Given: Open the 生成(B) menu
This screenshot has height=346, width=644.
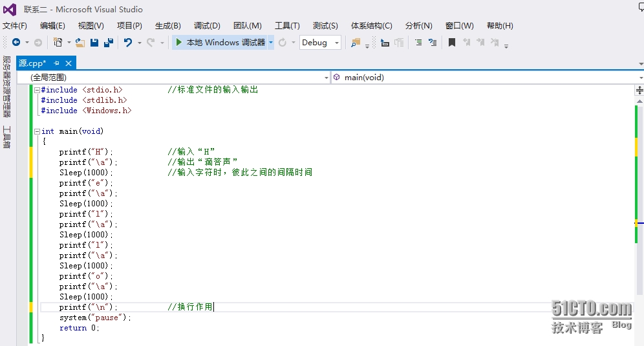Looking at the screenshot, I should (168, 26).
